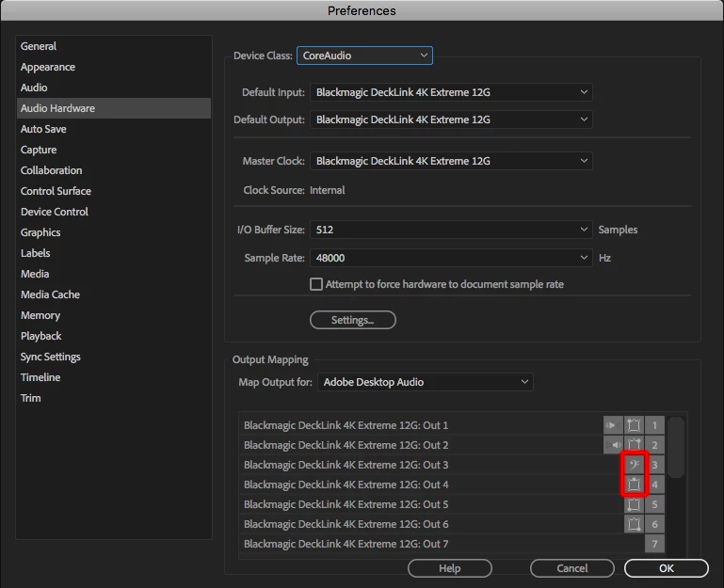Switch to Timeline preferences category

coord(114,377)
